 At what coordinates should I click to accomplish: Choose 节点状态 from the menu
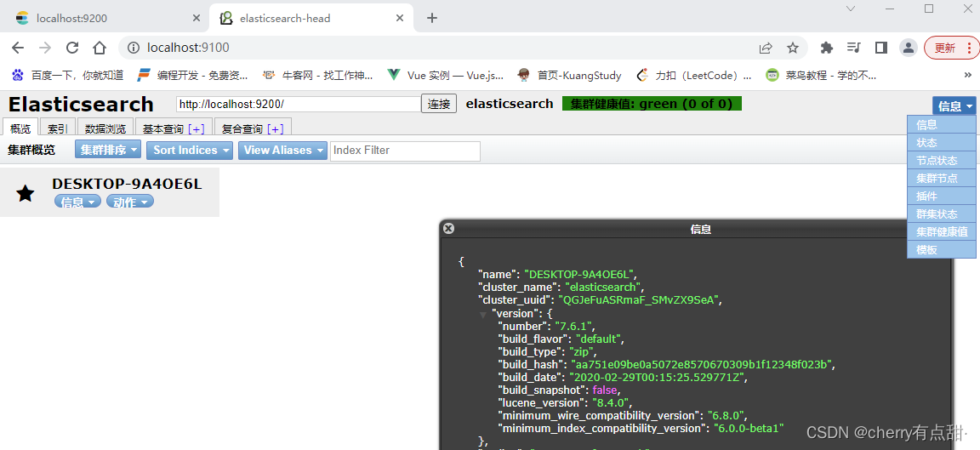[x=941, y=161]
